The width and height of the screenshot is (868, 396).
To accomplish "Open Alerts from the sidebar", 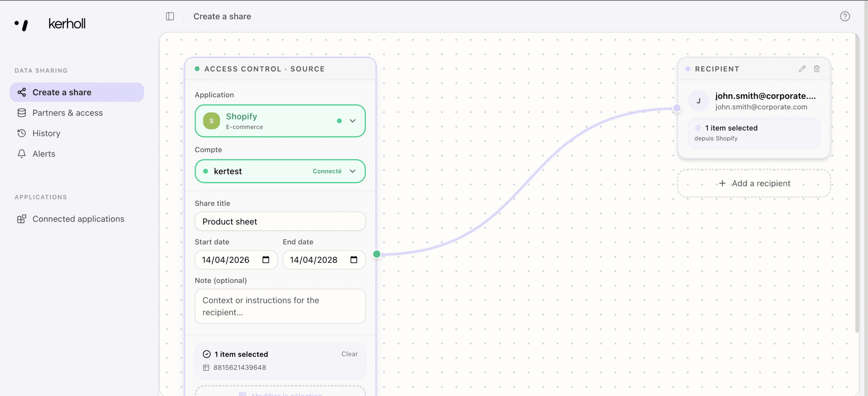I will (44, 154).
